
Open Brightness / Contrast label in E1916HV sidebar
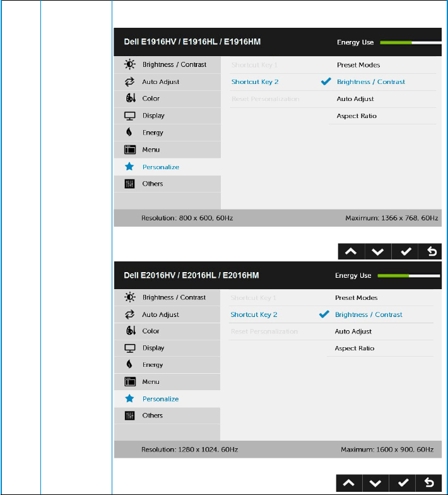(x=174, y=64)
